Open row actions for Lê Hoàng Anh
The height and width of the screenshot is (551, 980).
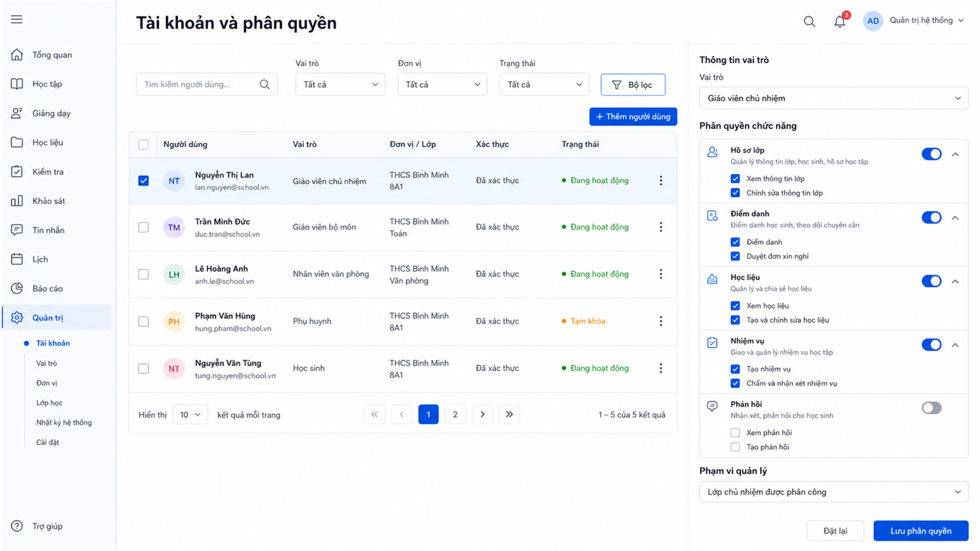tap(661, 274)
